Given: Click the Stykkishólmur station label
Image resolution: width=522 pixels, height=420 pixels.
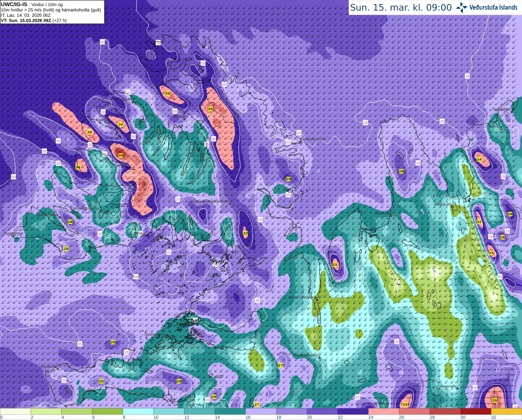Looking at the screenshot, I should (156, 334).
